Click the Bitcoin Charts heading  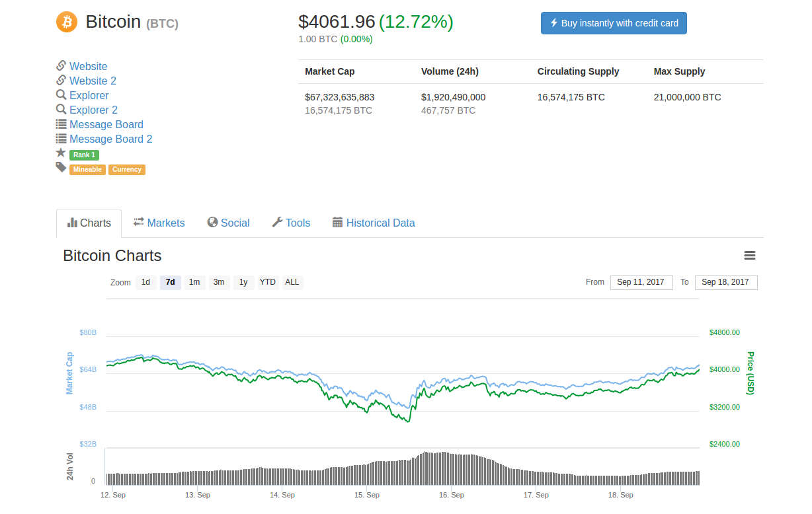pyautogui.click(x=112, y=256)
